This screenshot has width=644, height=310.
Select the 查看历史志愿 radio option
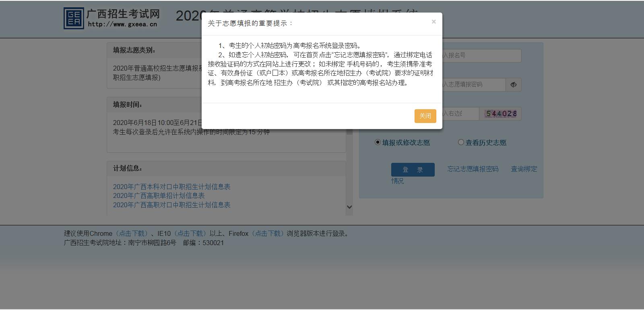point(461,142)
